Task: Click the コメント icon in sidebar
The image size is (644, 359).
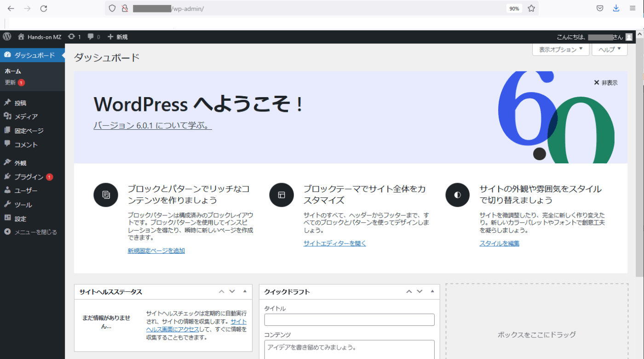Action: pyautogui.click(x=7, y=144)
